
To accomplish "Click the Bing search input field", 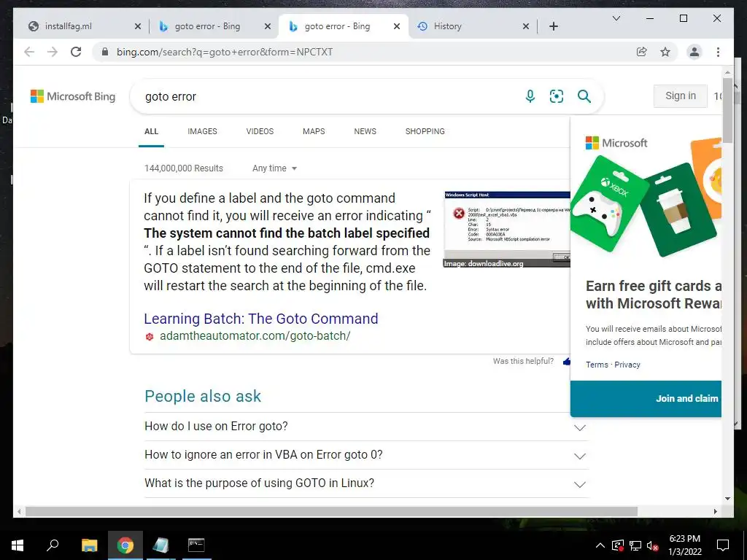I will 329,96.
